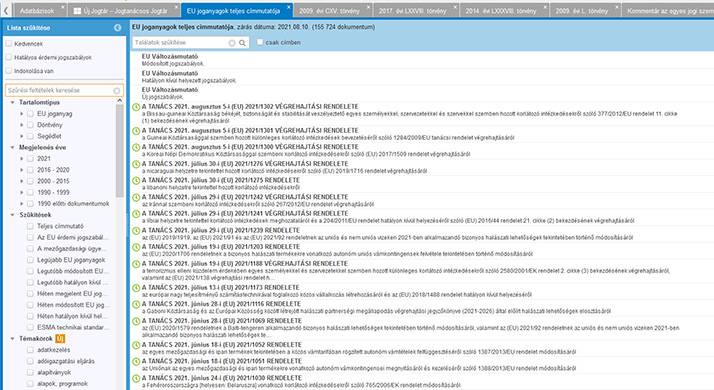This screenshot has width=714, height=390.
Task: Click clock icon of regulation 2021/1242
Action: click(136, 198)
